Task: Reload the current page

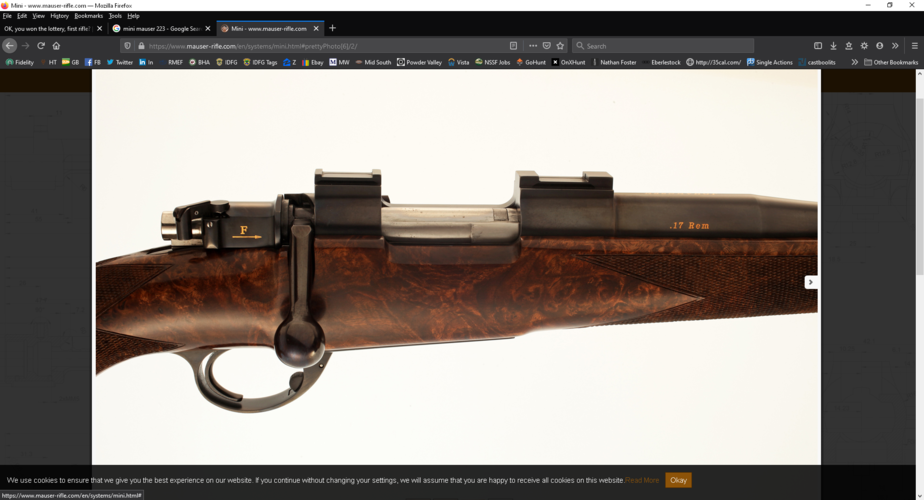Action: click(41, 46)
